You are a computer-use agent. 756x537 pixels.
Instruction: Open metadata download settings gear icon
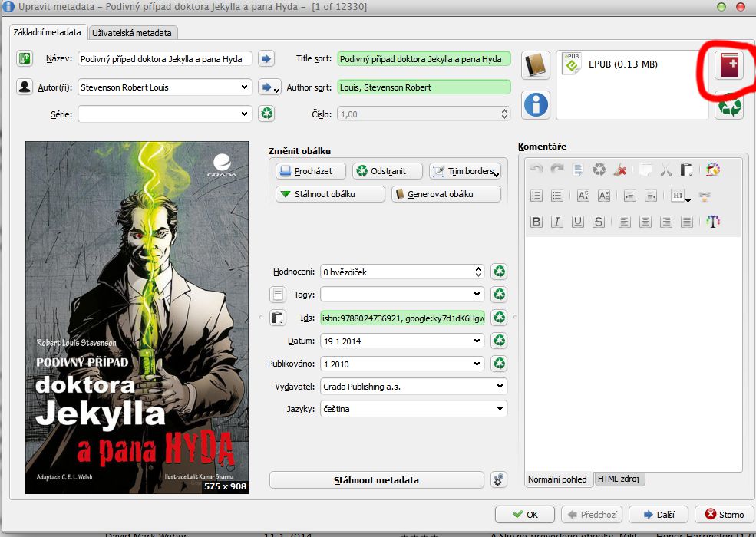pos(499,479)
